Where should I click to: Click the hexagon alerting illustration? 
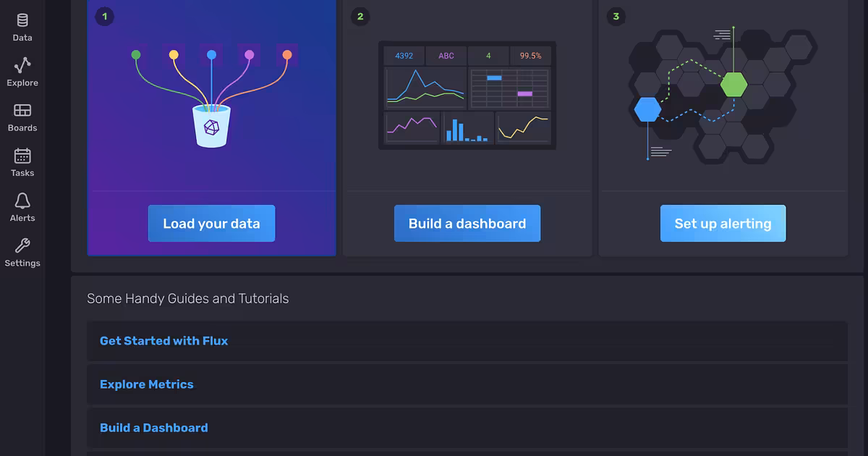[x=723, y=96]
